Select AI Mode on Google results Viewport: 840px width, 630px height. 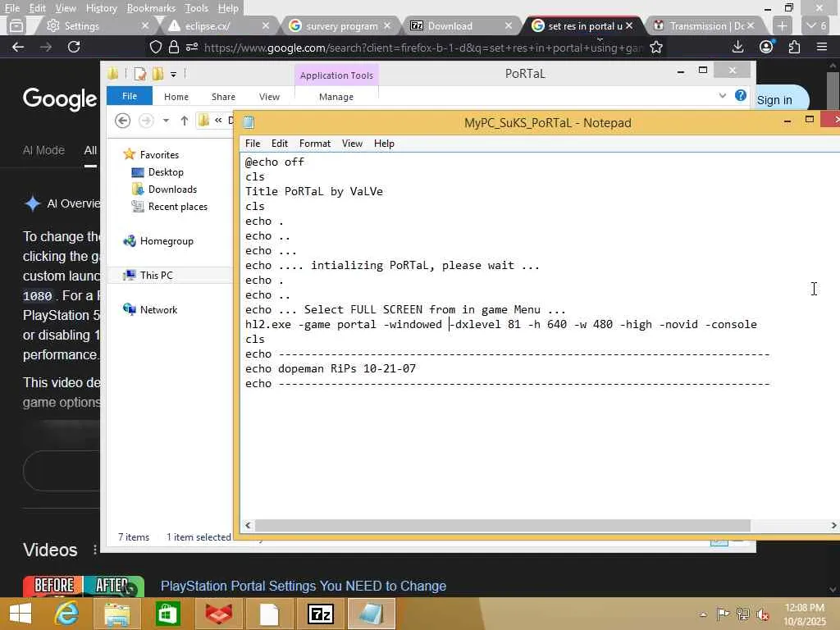43,151
